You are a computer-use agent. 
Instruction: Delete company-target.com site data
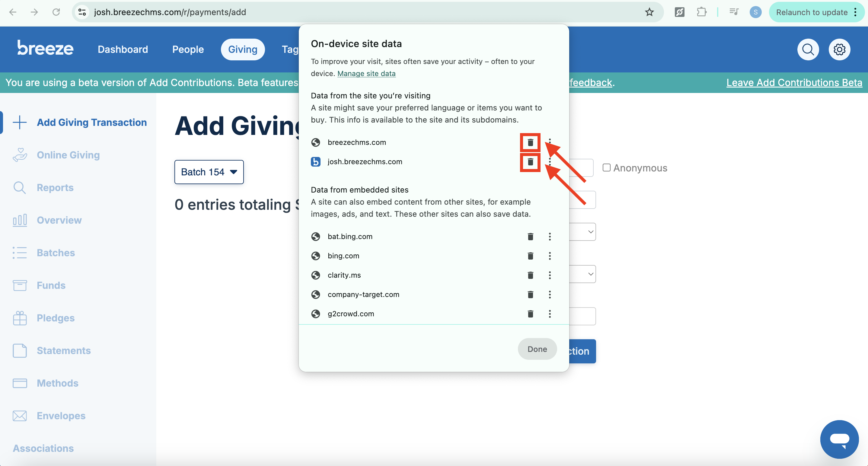click(530, 295)
